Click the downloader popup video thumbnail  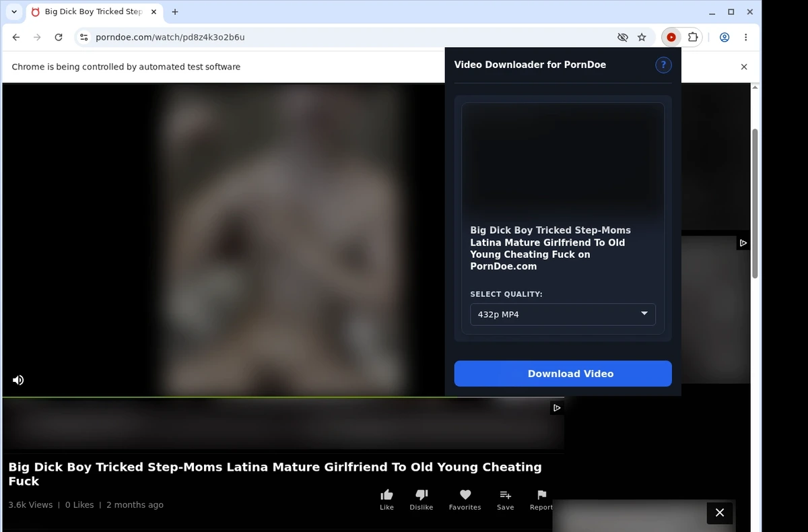point(563,160)
